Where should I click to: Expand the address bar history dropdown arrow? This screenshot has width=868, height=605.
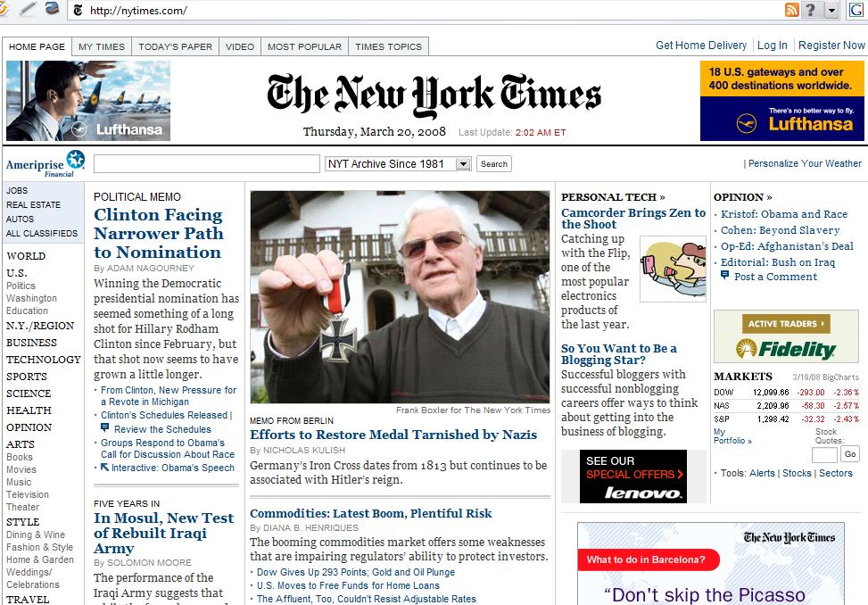(831, 10)
